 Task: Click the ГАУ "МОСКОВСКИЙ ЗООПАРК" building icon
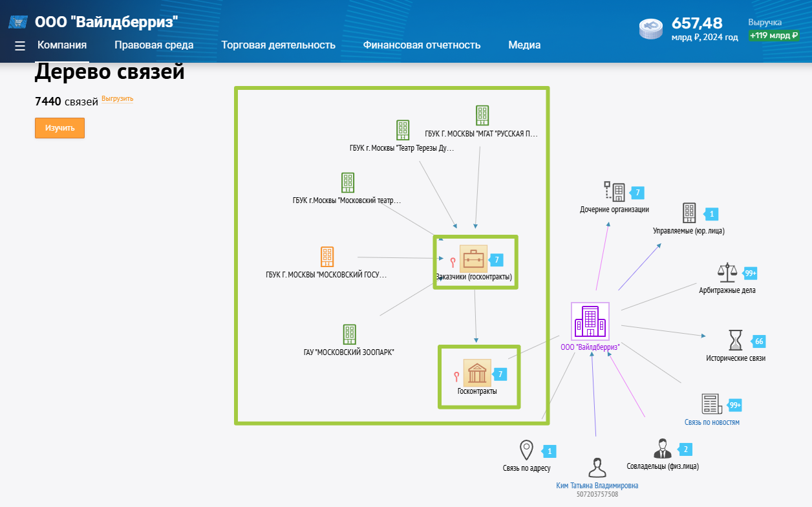(350, 335)
